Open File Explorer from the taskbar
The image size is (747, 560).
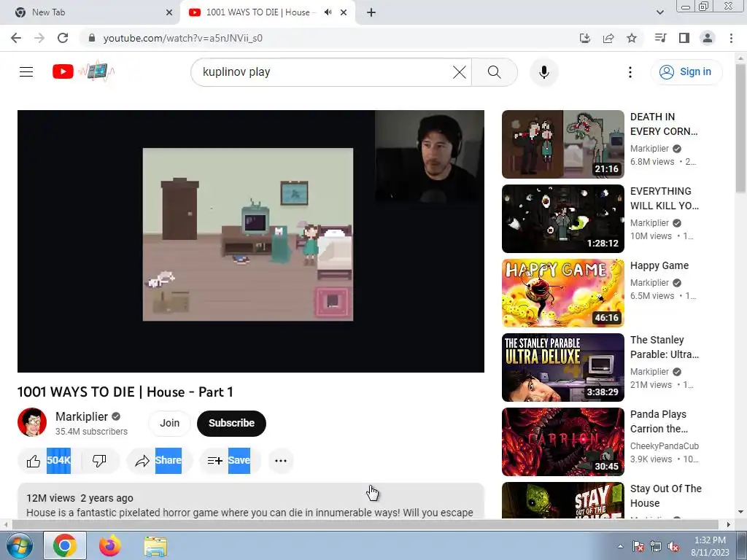[x=155, y=545]
